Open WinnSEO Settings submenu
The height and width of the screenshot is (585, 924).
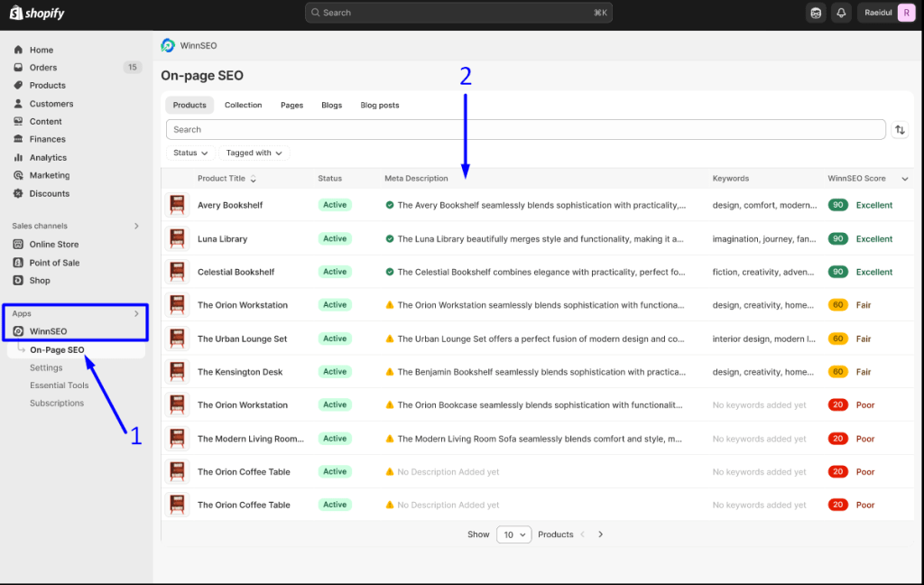pyautogui.click(x=46, y=367)
